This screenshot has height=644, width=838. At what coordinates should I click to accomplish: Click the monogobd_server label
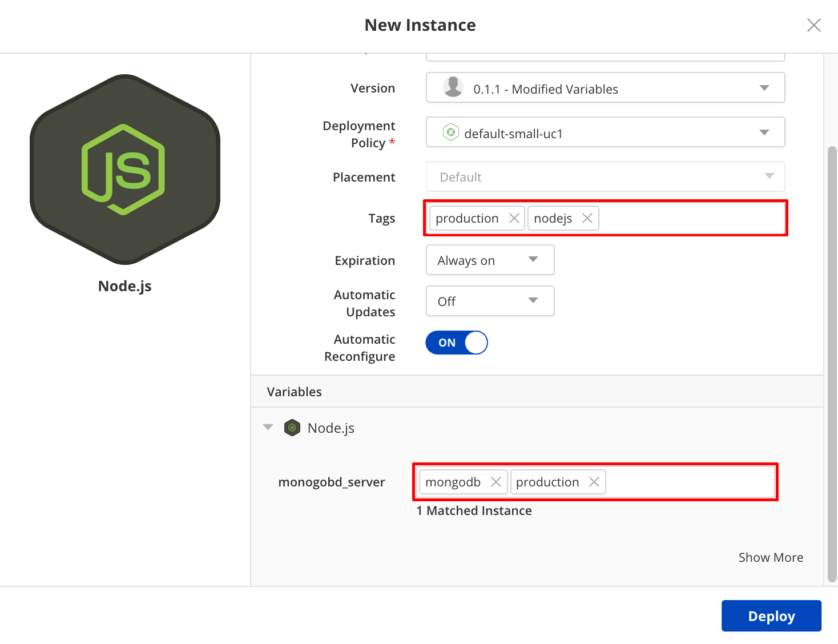332,482
